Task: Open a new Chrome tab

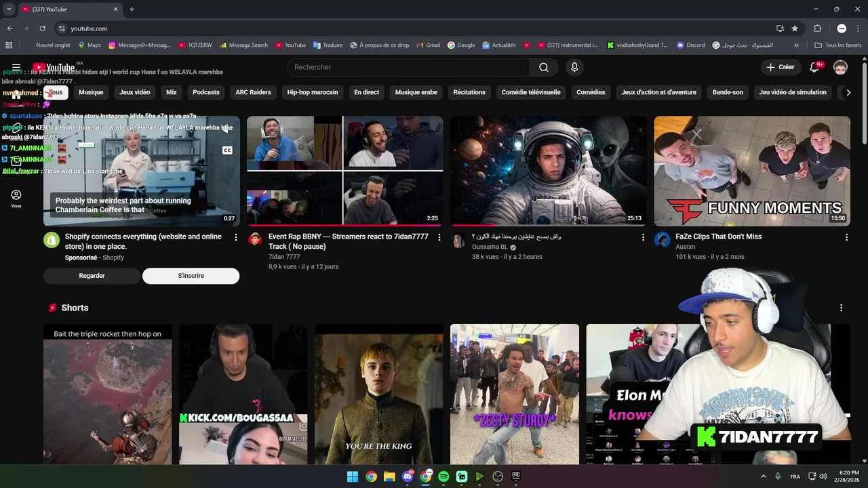Action: [x=132, y=9]
